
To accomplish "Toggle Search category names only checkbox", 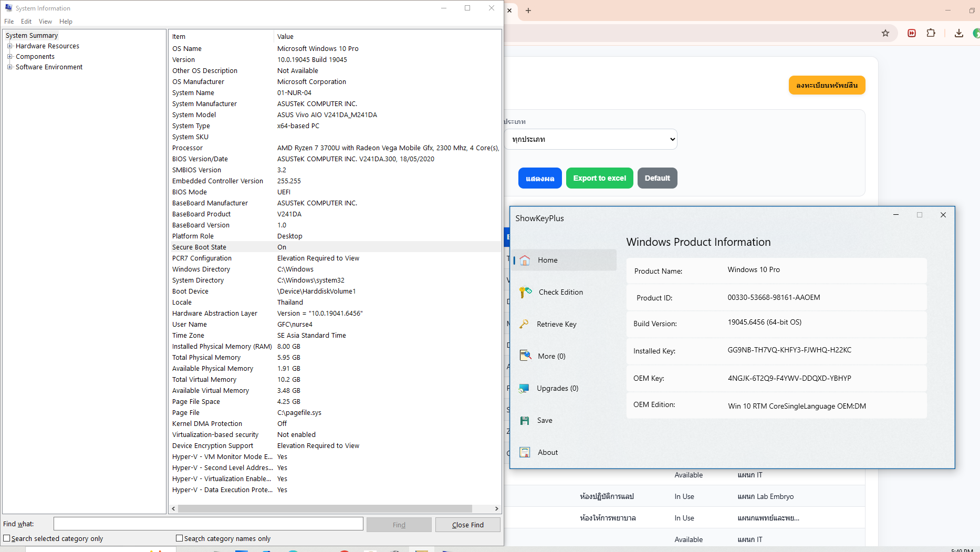I will click(x=180, y=538).
